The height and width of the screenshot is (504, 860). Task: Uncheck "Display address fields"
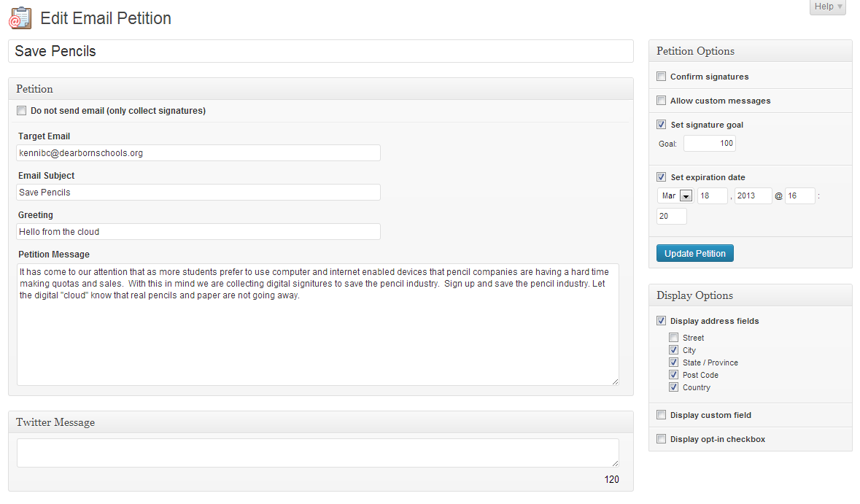point(661,320)
